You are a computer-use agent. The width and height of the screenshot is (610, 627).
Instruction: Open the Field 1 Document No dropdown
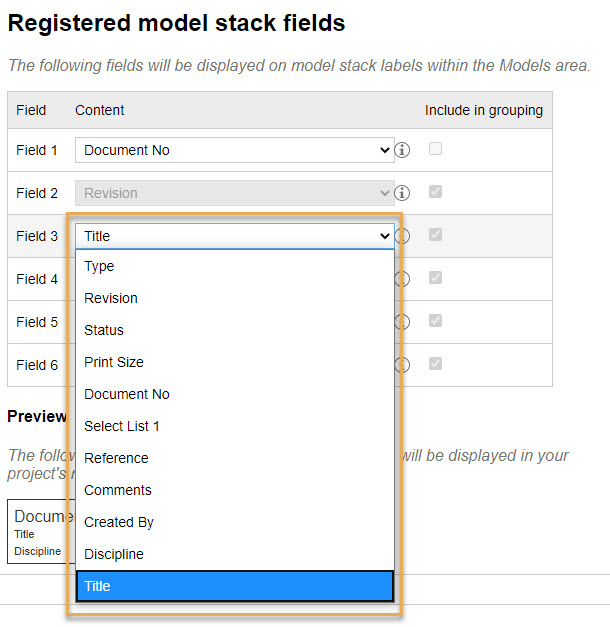coord(235,150)
